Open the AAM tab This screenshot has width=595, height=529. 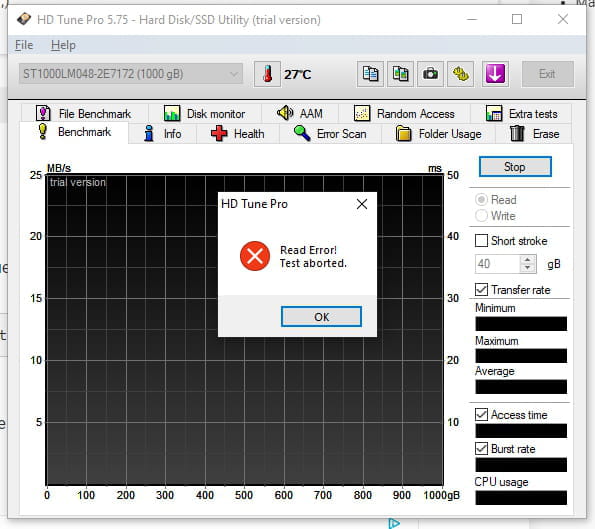pos(300,113)
